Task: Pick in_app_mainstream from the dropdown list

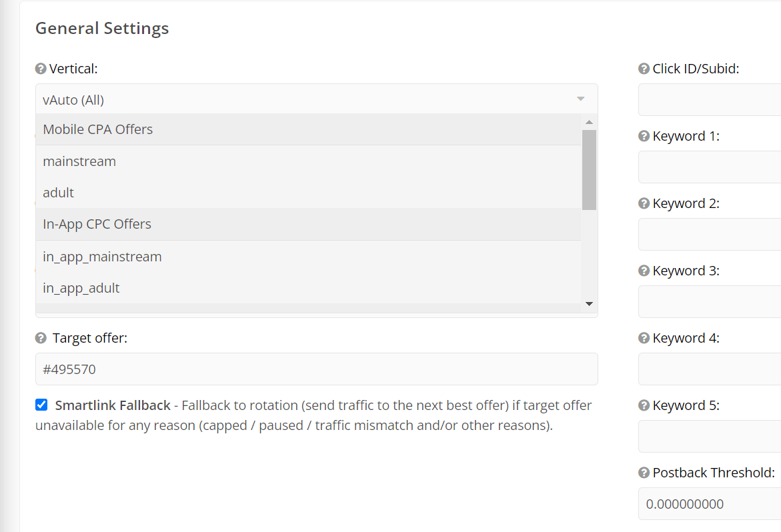Action: pos(308,257)
